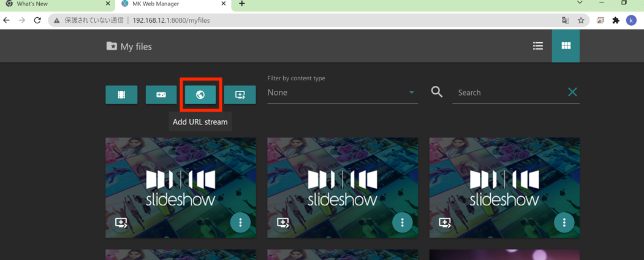Image resolution: width=644 pixels, height=260 pixels.
Task: Close the What's New tab
Action: (x=108, y=4)
